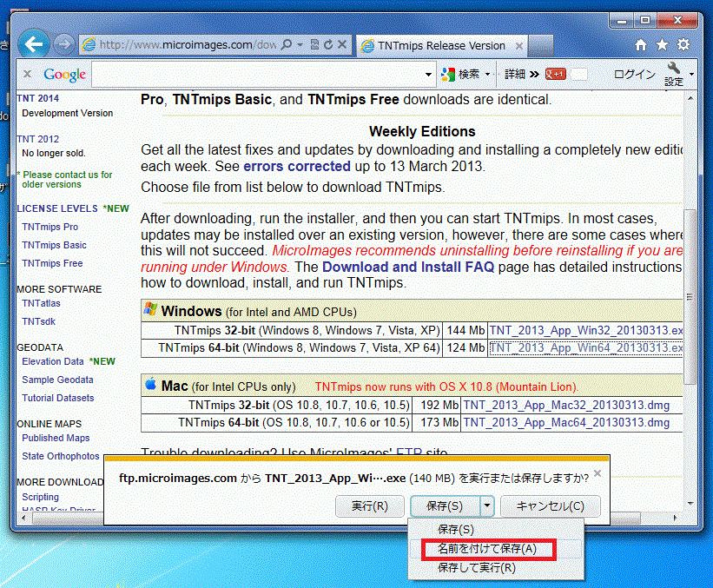Download TNT_2013_App_Mac32_20130313.dmg
Screen dimensions: 713x588
coord(566,406)
